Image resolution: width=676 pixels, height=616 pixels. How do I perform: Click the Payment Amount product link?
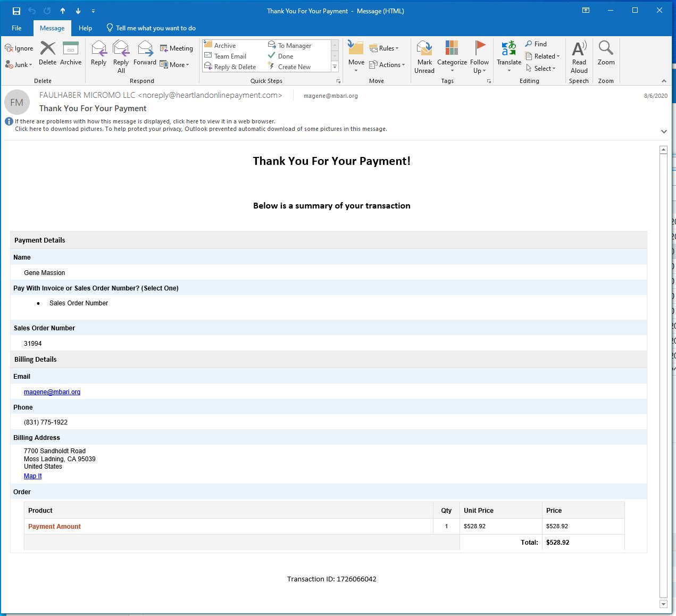pos(54,527)
